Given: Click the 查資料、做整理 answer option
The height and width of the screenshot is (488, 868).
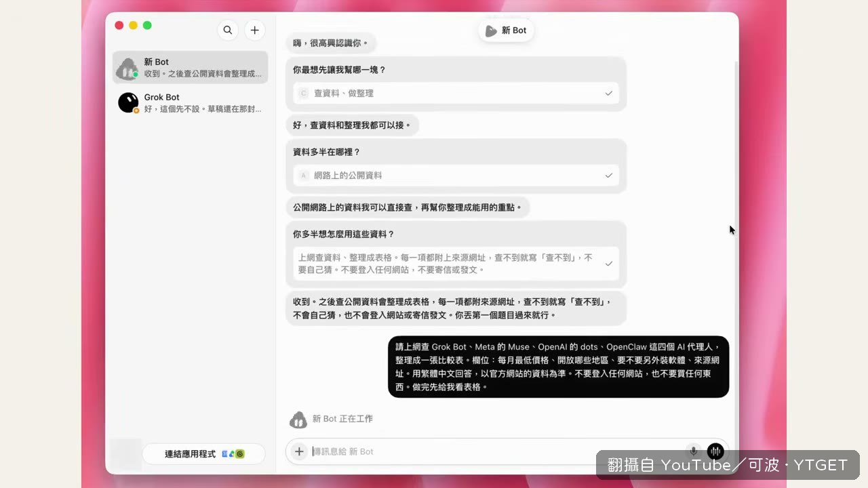Looking at the screenshot, I should click(x=456, y=93).
